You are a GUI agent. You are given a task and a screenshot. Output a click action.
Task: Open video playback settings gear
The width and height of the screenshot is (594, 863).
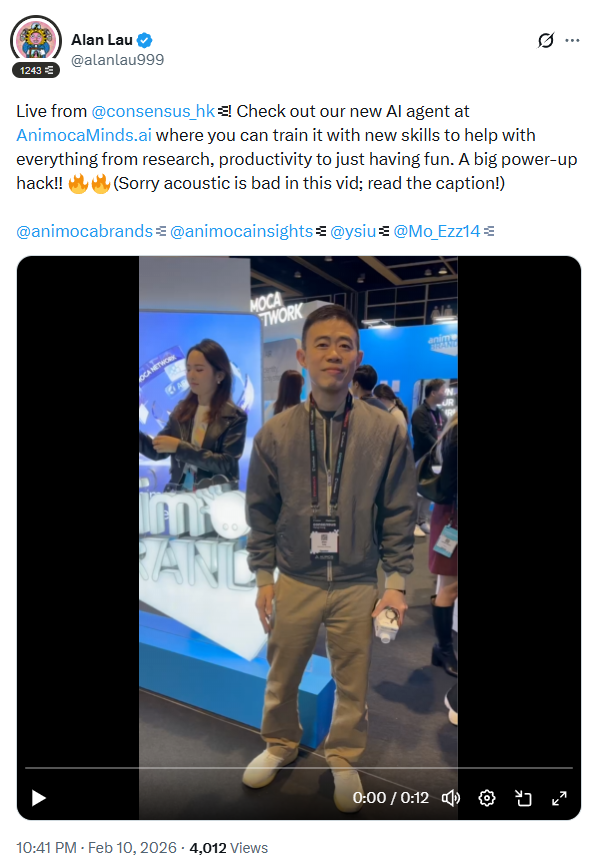[487, 798]
